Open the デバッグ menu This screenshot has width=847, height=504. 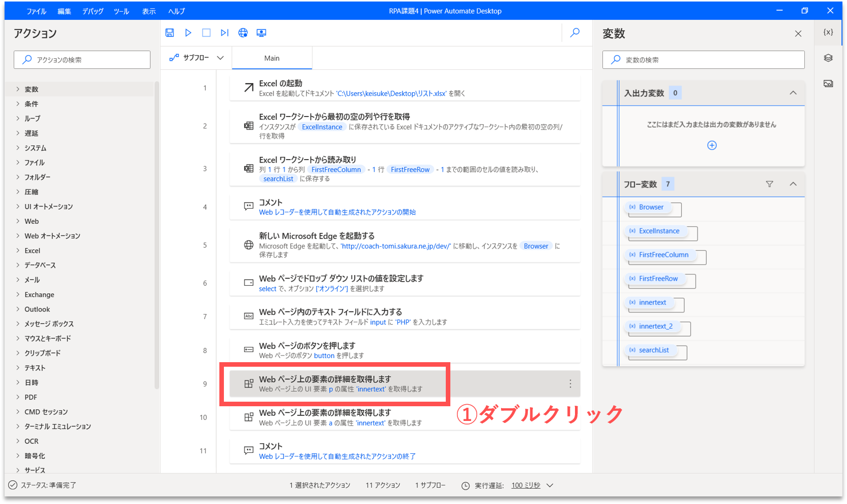(x=93, y=11)
